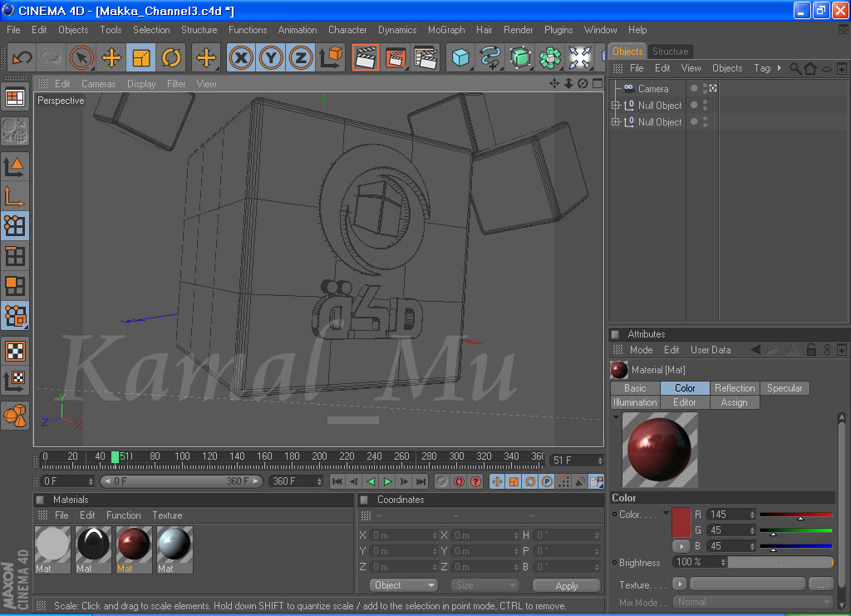Add Array green flower object icon
The width and height of the screenshot is (851, 616).
pos(550,57)
